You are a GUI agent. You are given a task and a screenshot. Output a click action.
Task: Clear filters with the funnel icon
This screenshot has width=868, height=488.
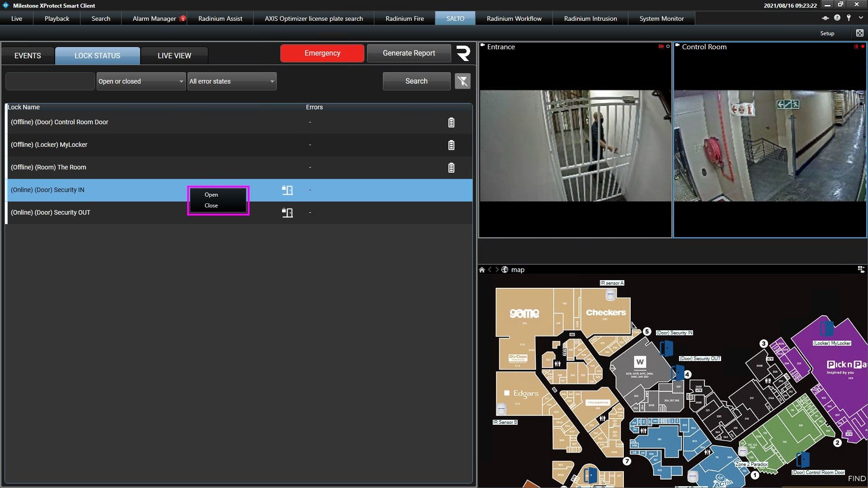[x=462, y=81]
